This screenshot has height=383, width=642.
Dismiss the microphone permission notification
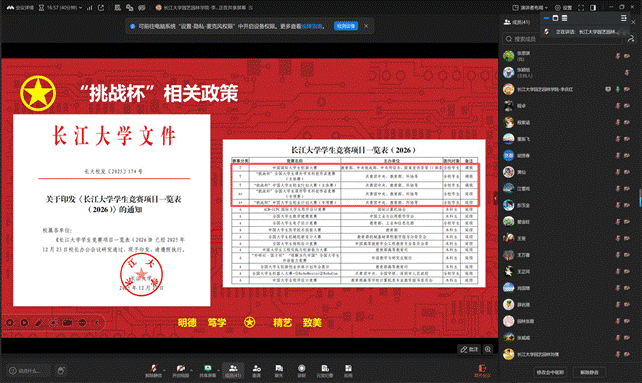[x=366, y=26]
